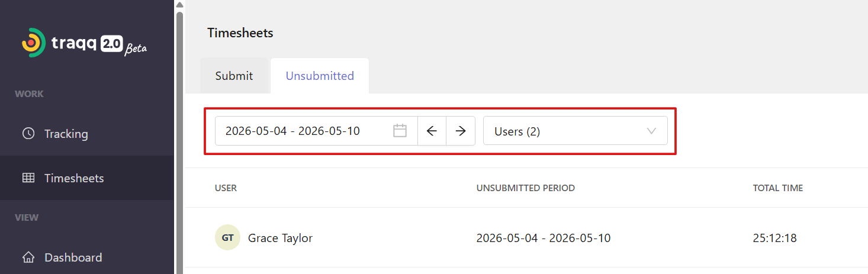868x274 pixels.
Task: Click the Total Time column header
Action: pos(777,188)
